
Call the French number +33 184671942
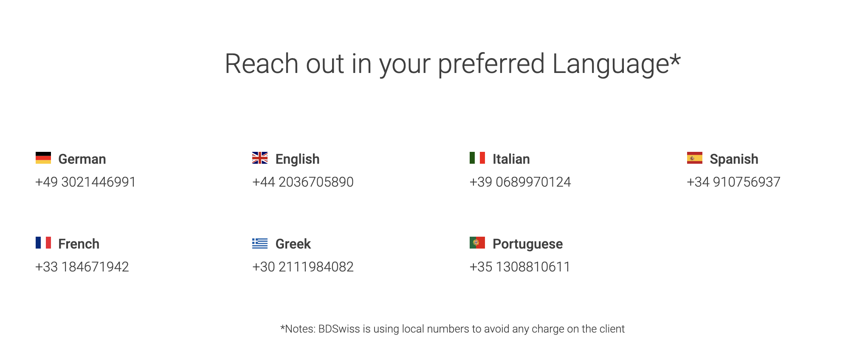(82, 267)
